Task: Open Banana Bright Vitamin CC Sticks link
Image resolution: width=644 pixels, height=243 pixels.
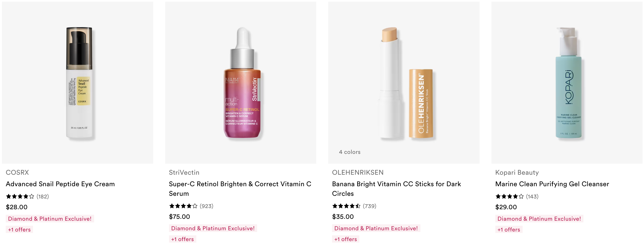Action: click(396, 189)
